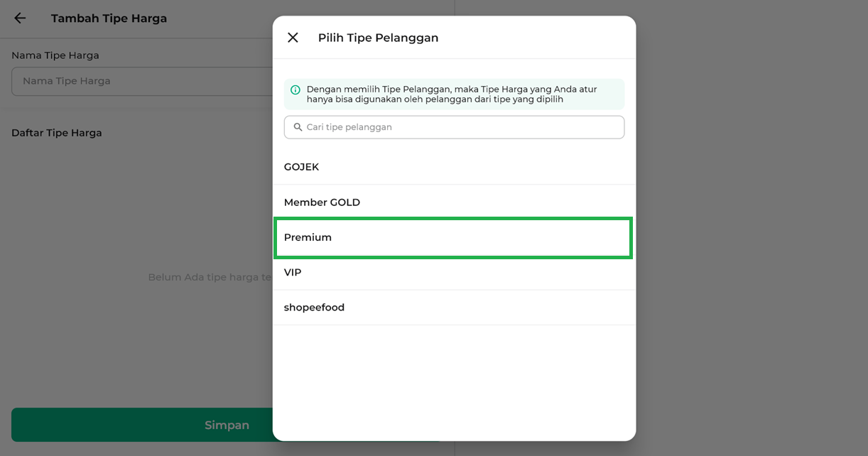Click the Nama Tipe Harga field label
Image resolution: width=868 pixels, height=456 pixels.
tap(55, 55)
